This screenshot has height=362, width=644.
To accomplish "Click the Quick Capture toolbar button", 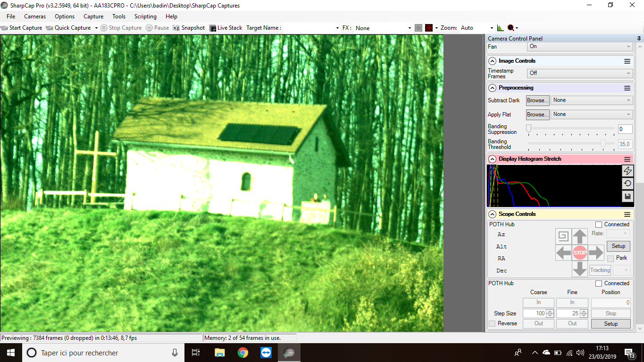I will pos(68,28).
